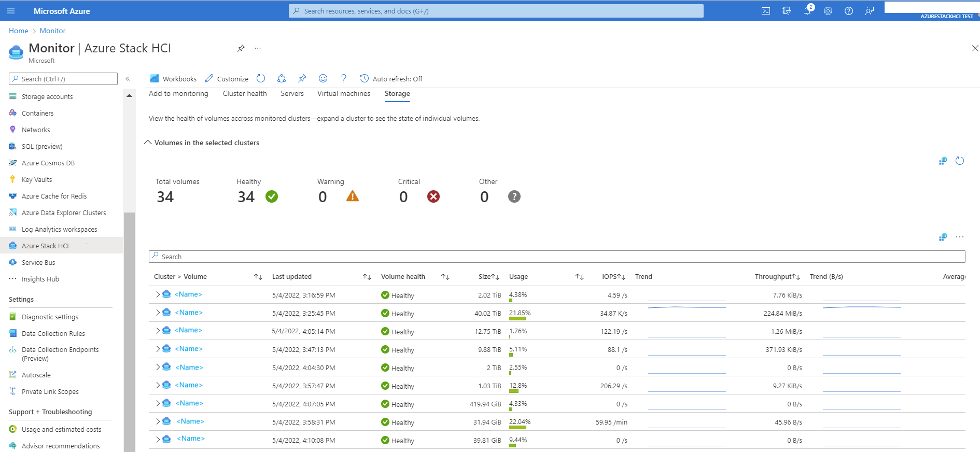Open the Help question mark in header
Screen dimensions: 980x452
point(849,11)
